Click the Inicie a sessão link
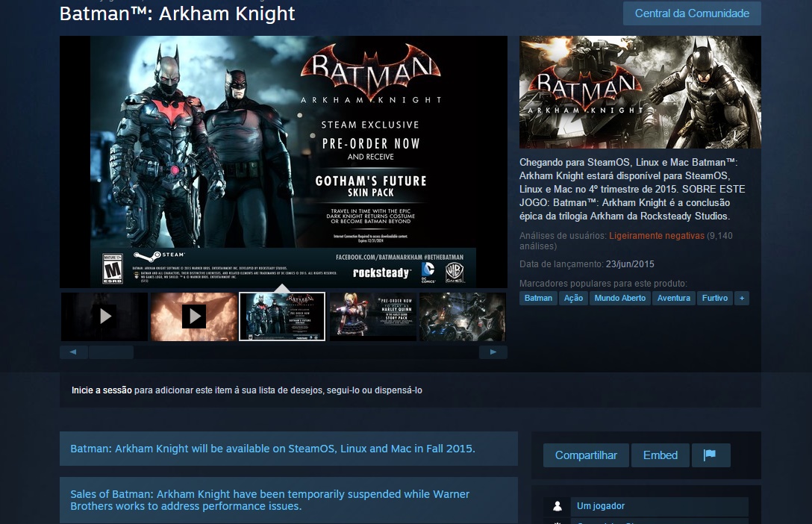The image size is (812, 524). [x=101, y=390]
